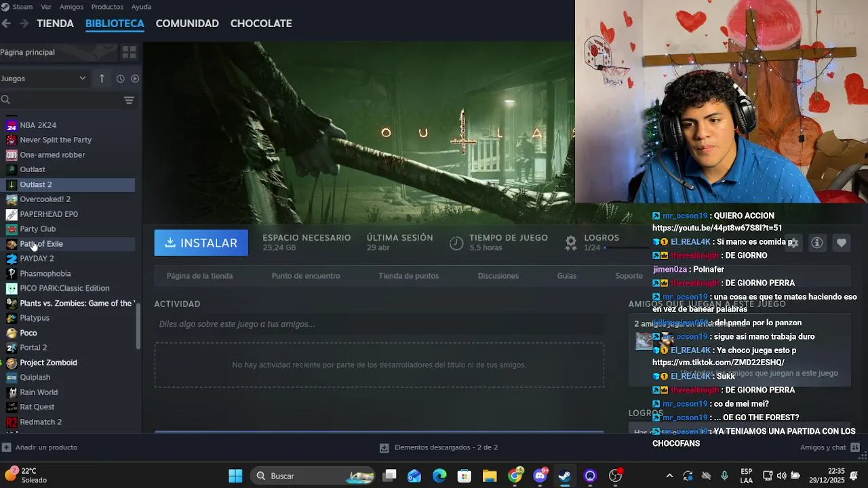Open Página de la tienda link
Screen dimensions: 868x488
click(x=199, y=276)
